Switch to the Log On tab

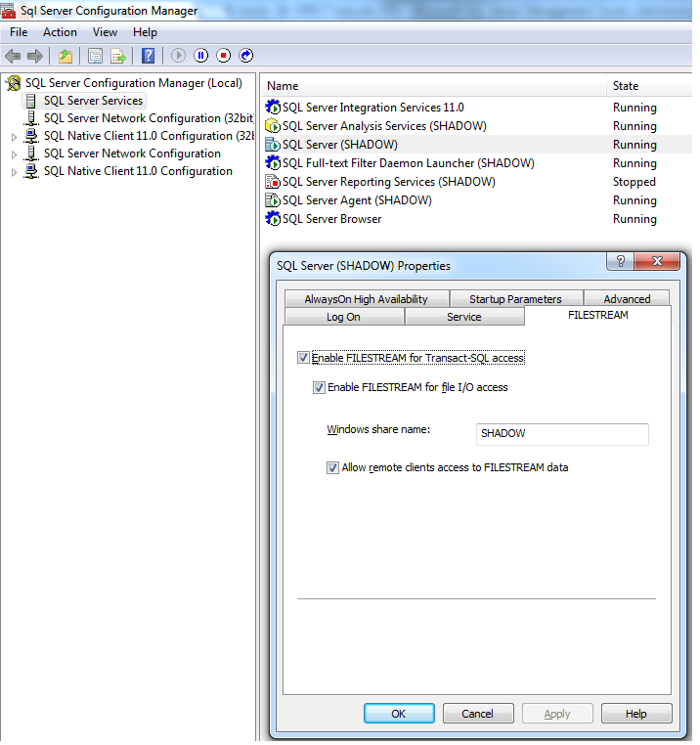344,317
